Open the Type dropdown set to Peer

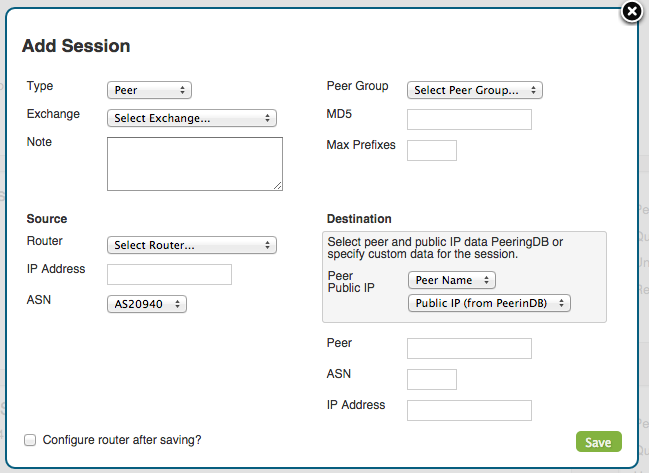point(149,90)
